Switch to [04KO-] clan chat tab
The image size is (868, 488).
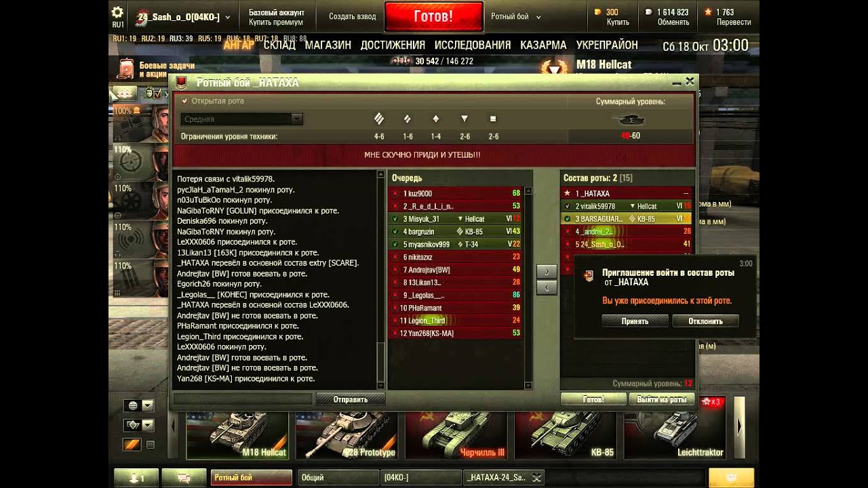click(x=420, y=478)
